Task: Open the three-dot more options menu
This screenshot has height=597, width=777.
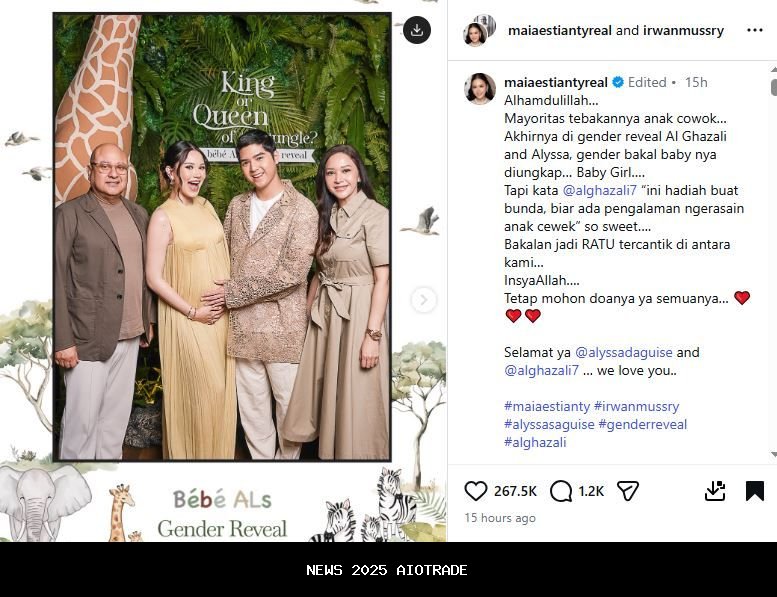Action: coord(755,30)
